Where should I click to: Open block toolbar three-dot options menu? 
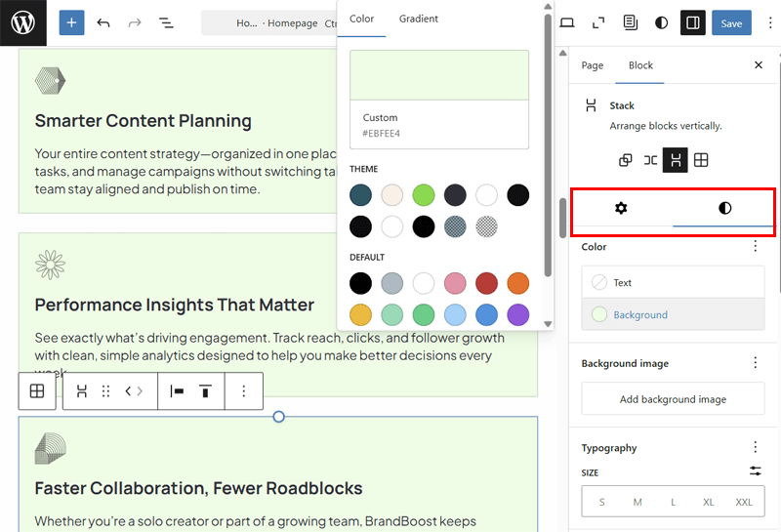(244, 391)
